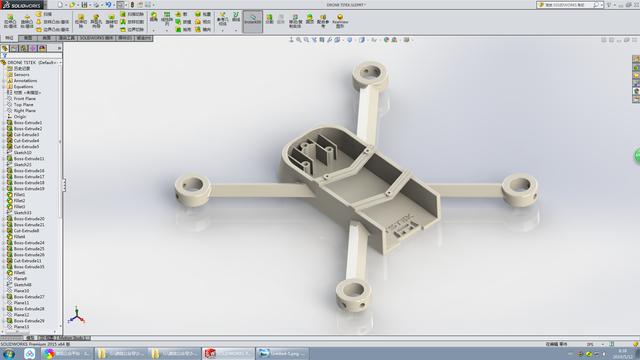Open the dropdown arrow beside Open

(x=78, y=5)
